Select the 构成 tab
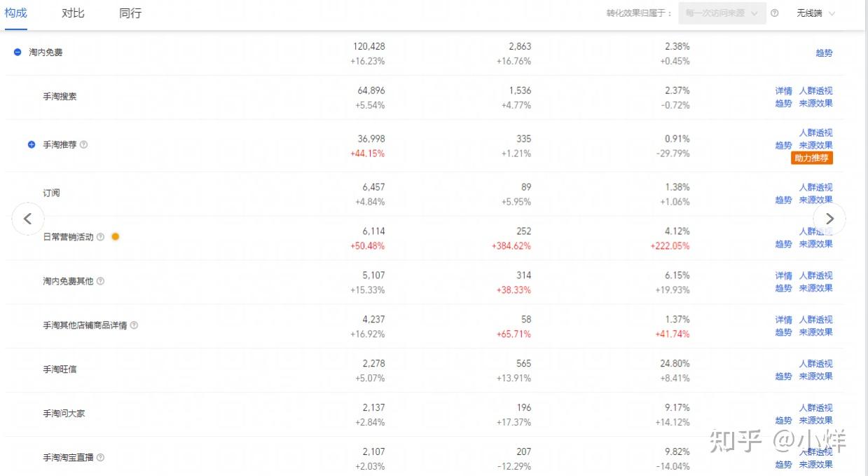The width and height of the screenshot is (868, 476). pyautogui.click(x=15, y=13)
